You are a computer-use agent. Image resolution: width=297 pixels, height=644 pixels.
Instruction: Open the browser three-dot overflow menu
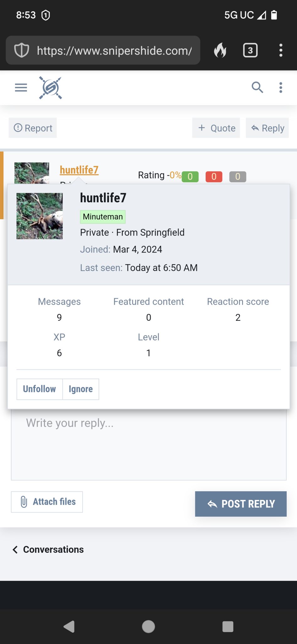click(x=281, y=50)
